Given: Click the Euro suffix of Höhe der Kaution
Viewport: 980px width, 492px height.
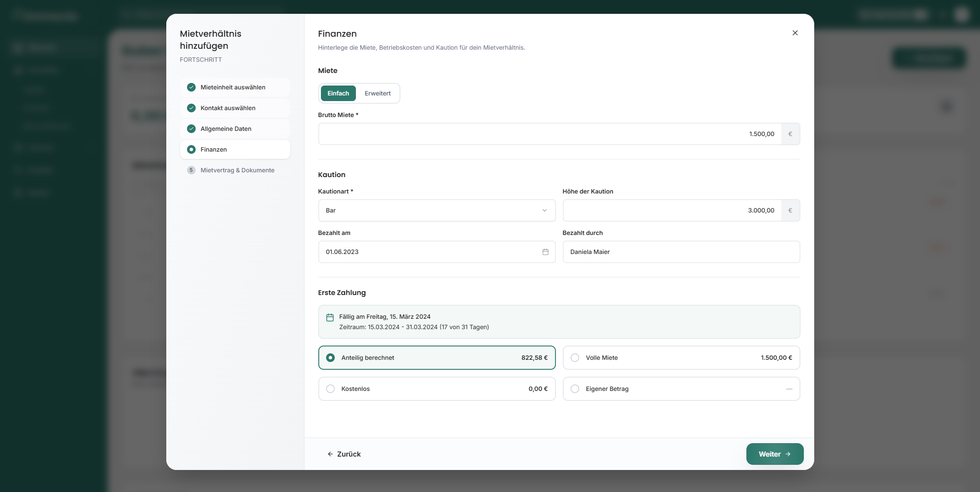Looking at the screenshot, I should pos(790,210).
